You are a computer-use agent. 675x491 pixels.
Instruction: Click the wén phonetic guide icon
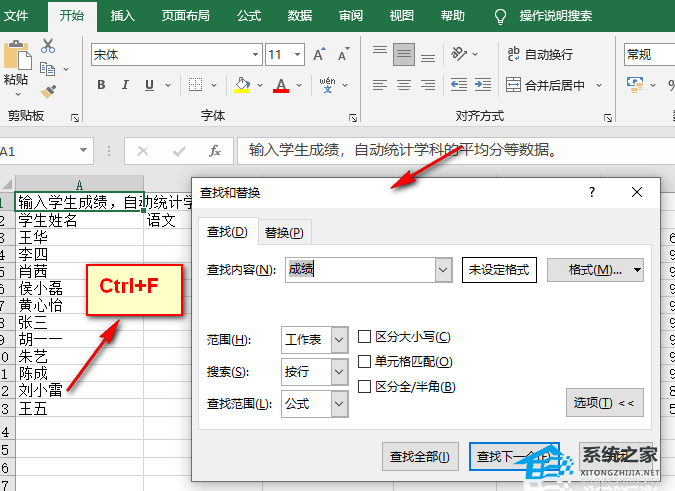coord(328,85)
